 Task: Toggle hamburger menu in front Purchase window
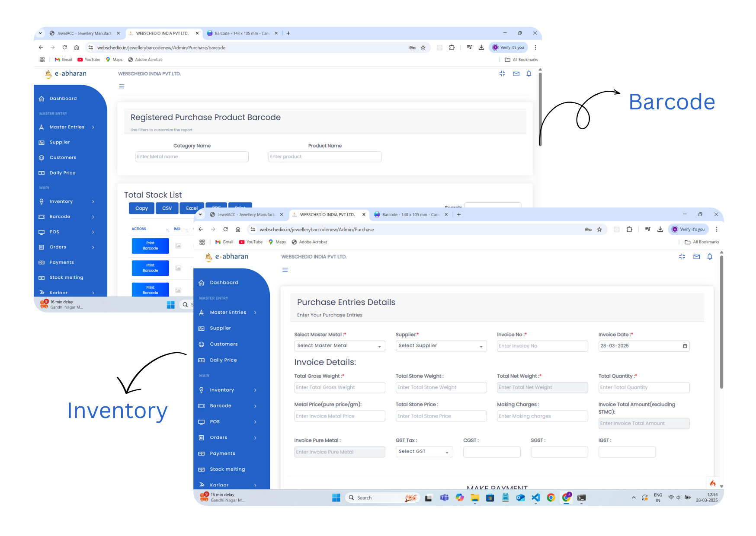coord(285,270)
